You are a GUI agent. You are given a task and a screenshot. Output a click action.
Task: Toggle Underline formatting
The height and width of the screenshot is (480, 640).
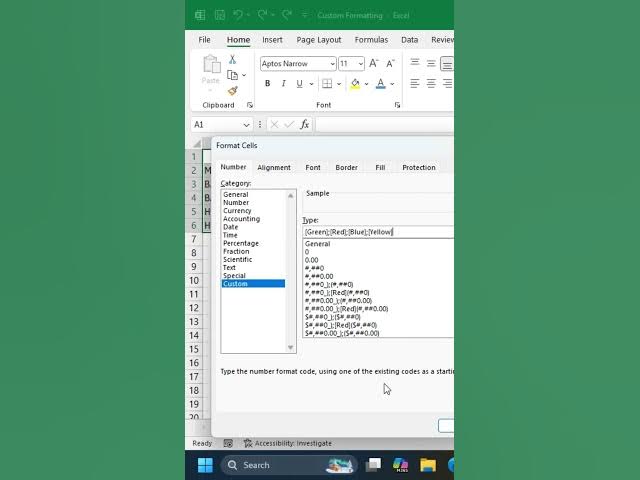point(299,83)
